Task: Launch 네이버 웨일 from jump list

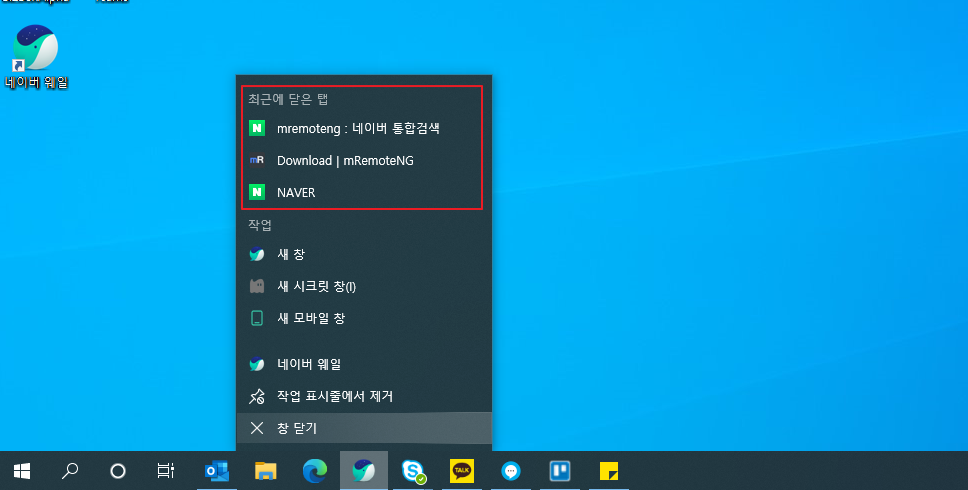Action: click(364, 364)
